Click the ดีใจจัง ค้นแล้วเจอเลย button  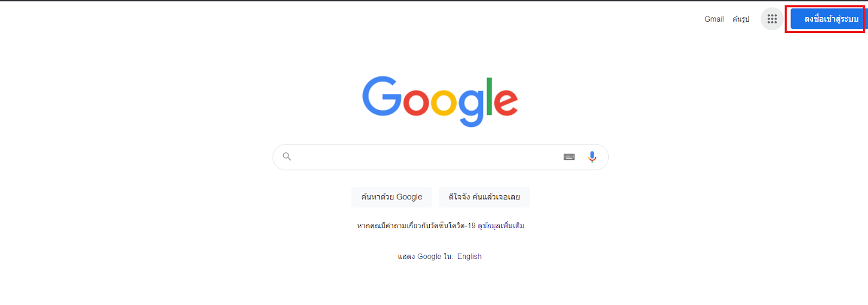pyautogui.click(x=484, y=197)
